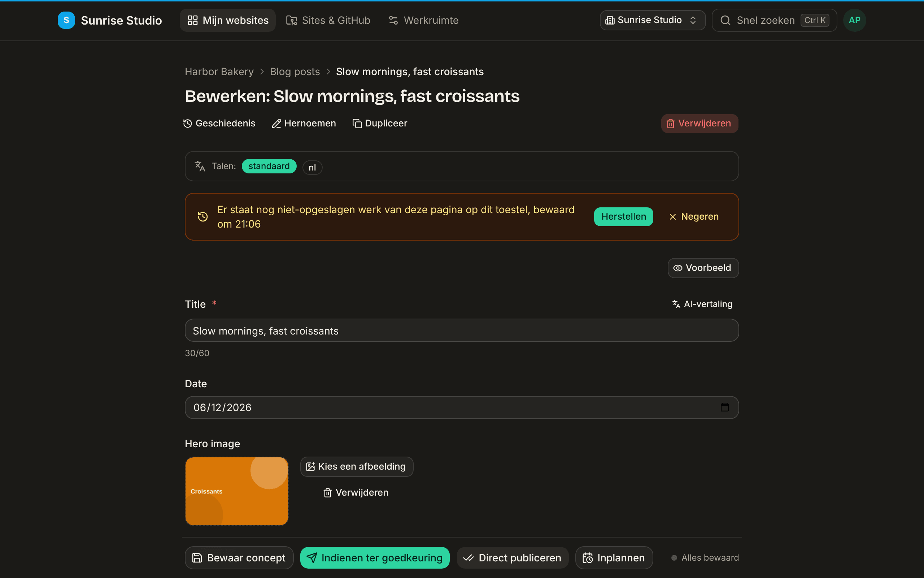This screenshot has width=924, height=578.
Task: Open Geschiedenis history view
Action: point(219,123)
